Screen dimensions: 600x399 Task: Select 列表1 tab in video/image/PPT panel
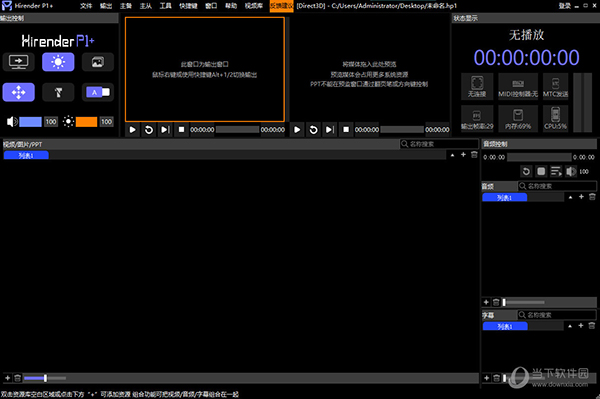click(x=26, y=155)
